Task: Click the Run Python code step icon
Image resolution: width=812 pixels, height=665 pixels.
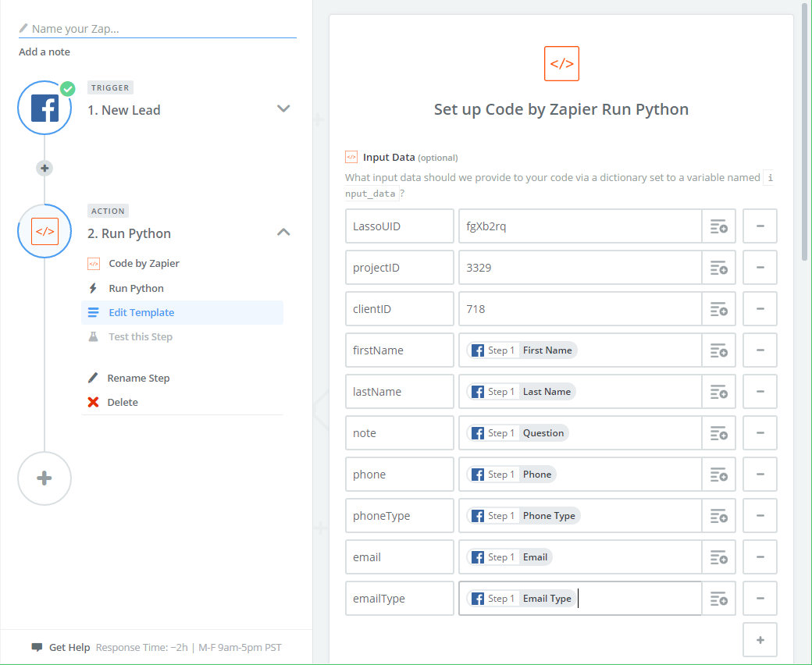Action: tap(45, 232)
